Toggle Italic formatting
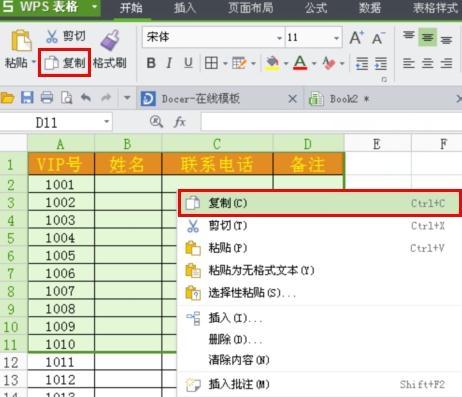The height and width of the screenshot is (397, 462). (x=169, y=63)
